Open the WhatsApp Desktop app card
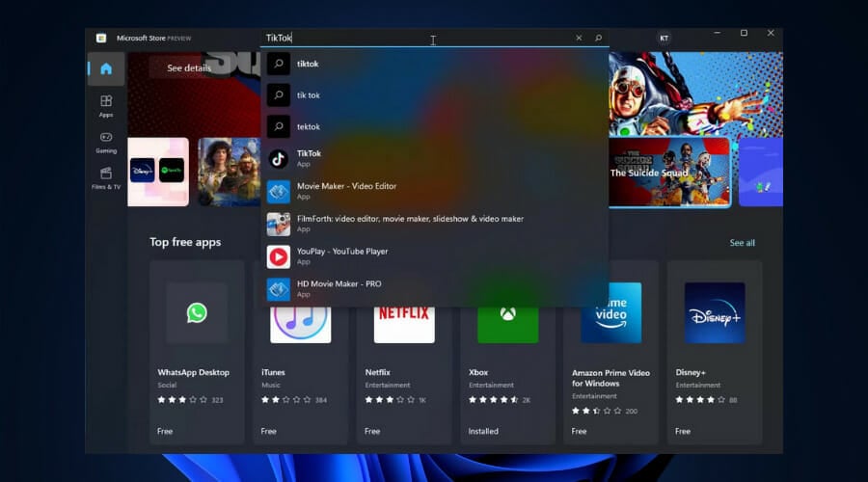The height and width of the screenshot is (482, 868). pyautogui.click(x=197, y=352)
